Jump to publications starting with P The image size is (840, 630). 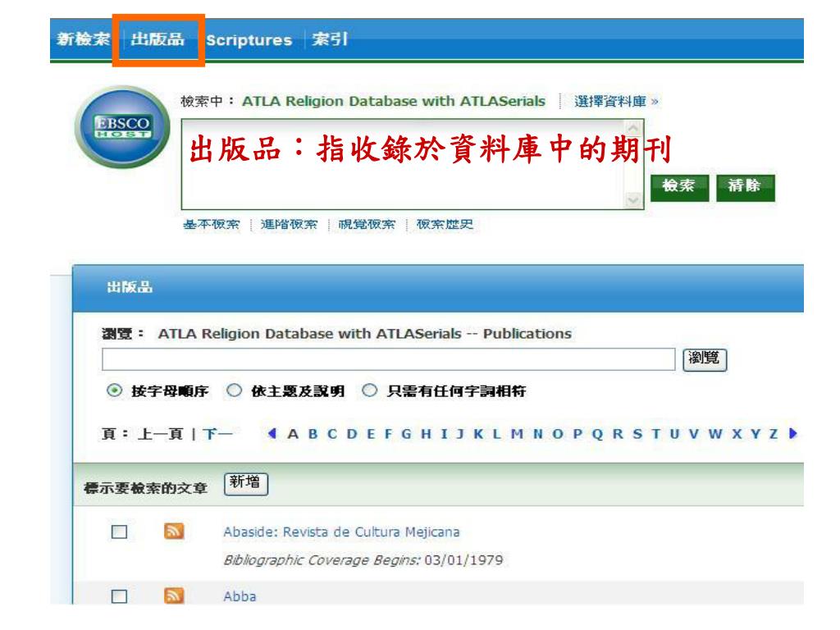coord(577,434)
